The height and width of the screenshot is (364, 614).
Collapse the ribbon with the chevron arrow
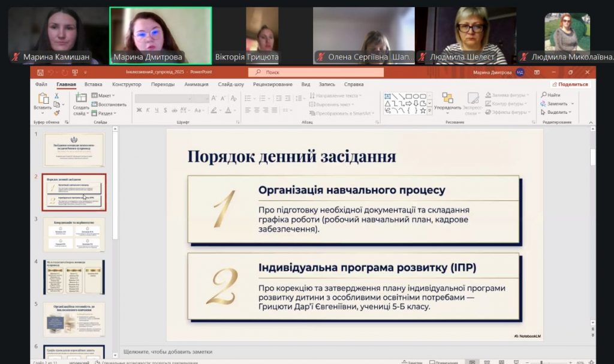[x=591, y=122]
